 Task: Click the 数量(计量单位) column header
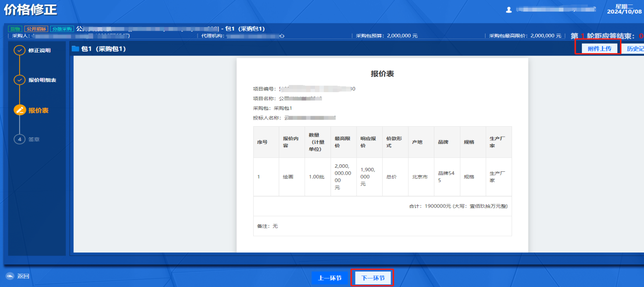click(317, 142)
